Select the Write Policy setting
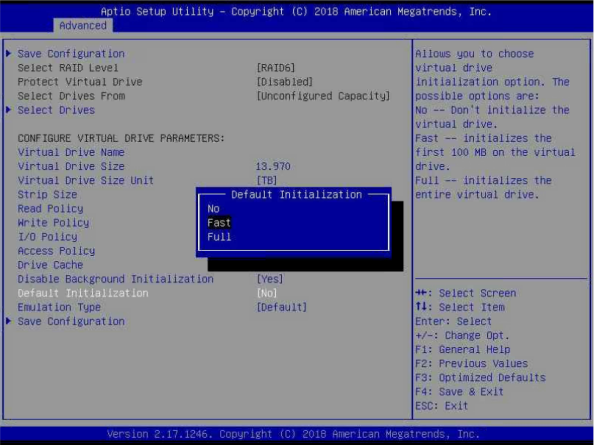This screenshot has height=445, width=594. pyautogui.click(x=53, y=223)
